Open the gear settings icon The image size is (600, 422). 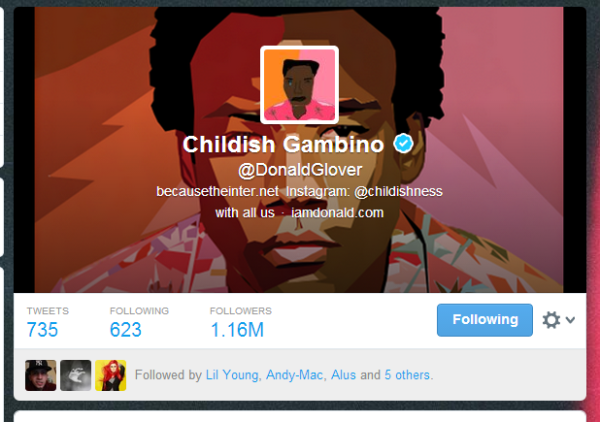pos(551,320)
